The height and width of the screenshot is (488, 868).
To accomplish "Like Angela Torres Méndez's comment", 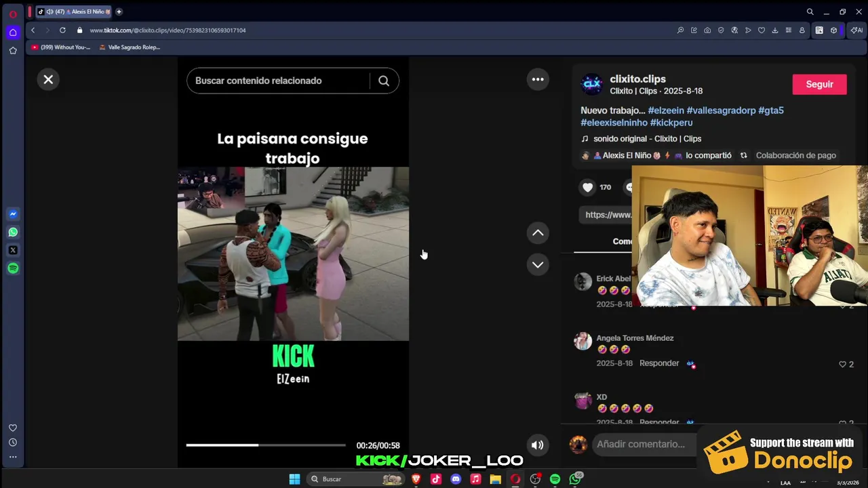I will (843, 364).
